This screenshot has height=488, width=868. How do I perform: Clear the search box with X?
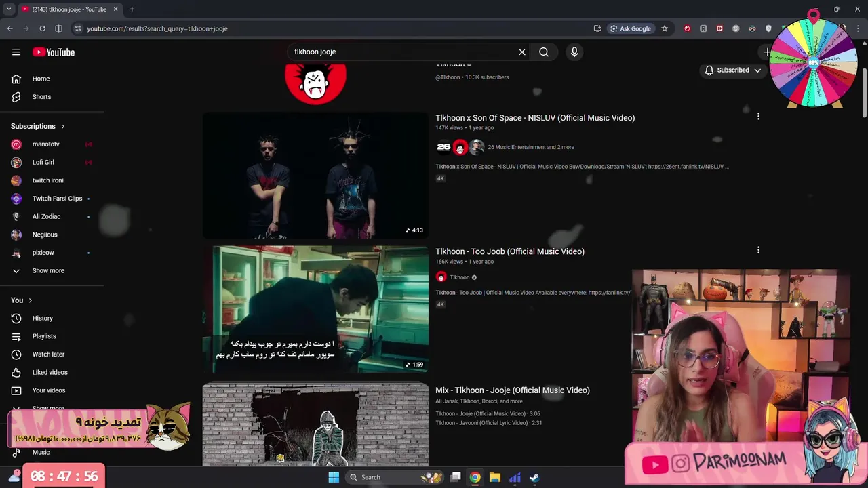pos(522,52)
